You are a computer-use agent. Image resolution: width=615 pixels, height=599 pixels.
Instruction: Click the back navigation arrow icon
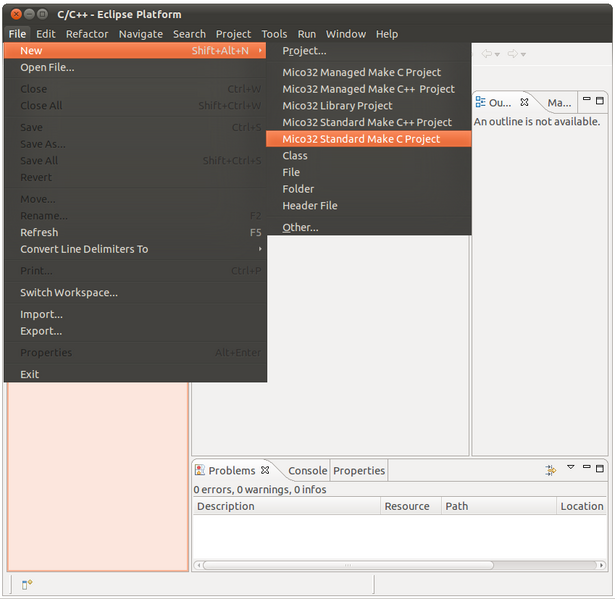pos(487,54)
